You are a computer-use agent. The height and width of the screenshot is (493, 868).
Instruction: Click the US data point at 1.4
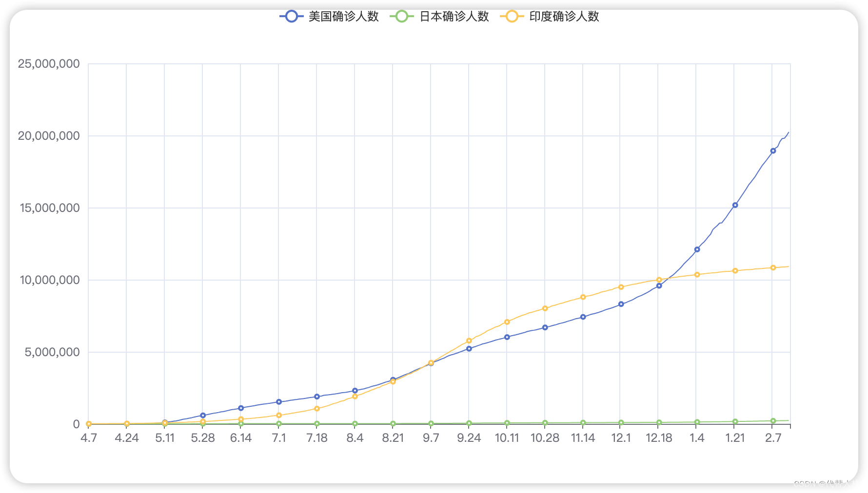[697, 249]
